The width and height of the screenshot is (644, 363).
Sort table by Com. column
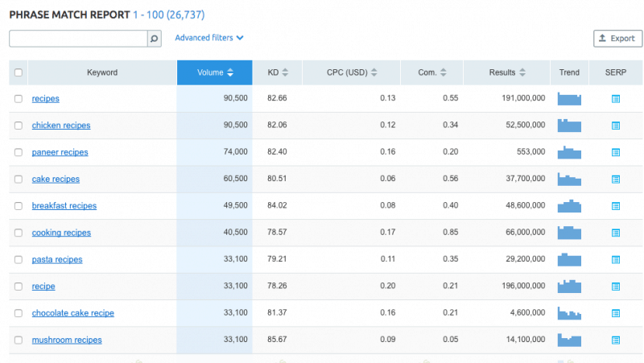pyautogui.click(x=432, y=72)
